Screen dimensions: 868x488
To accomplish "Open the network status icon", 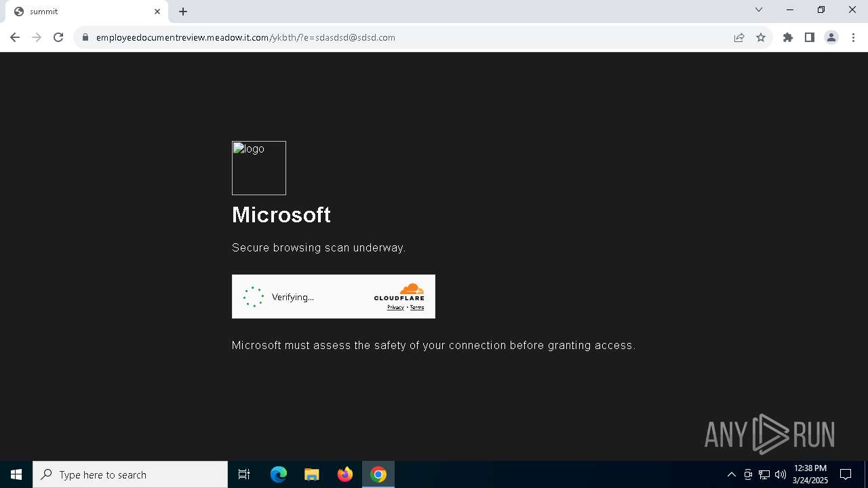I will 764,474.
